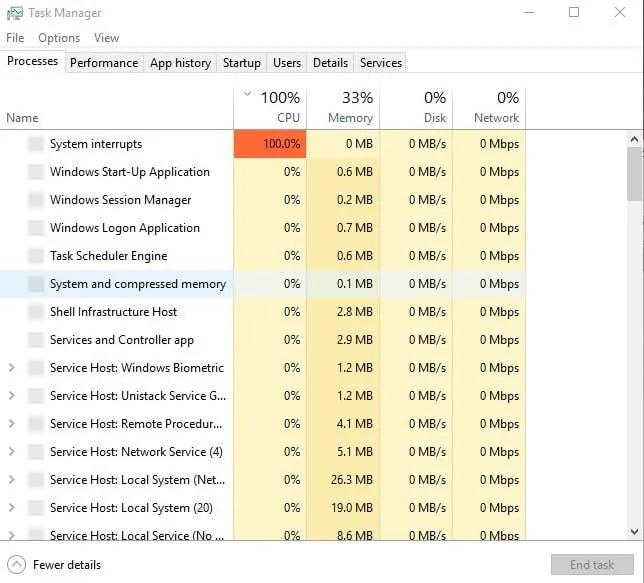The height and width of the screenshot is (583, 644).
Task: Click the Windows Session Manager icon
Action: (x=36, y=200)
